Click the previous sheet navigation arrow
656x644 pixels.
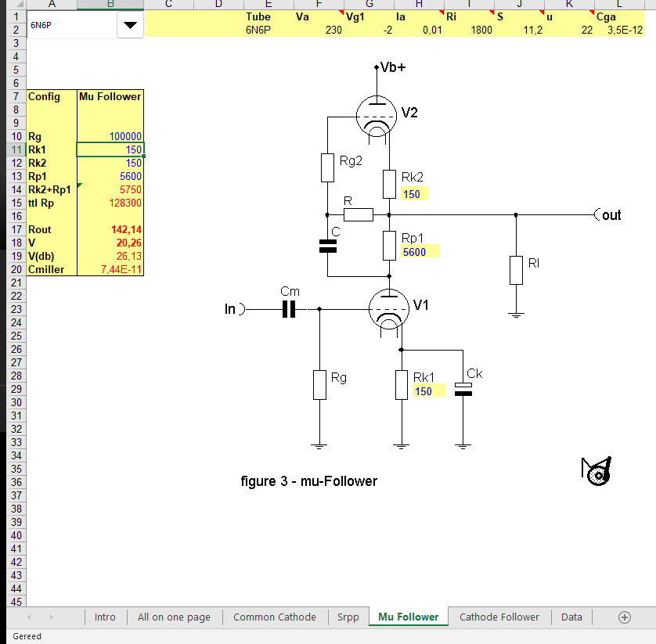point(29,617)
